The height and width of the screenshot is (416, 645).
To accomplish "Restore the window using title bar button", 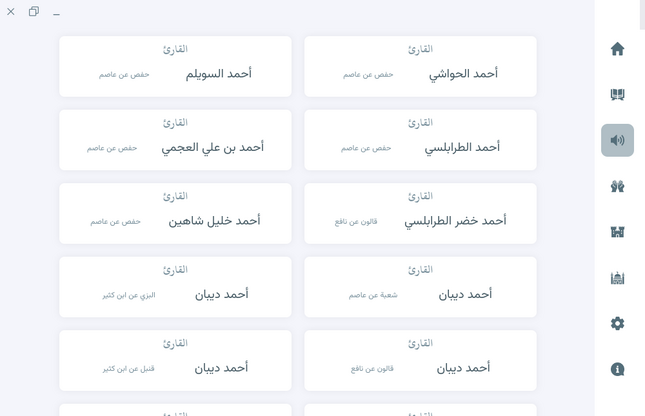I will (33, 12).
